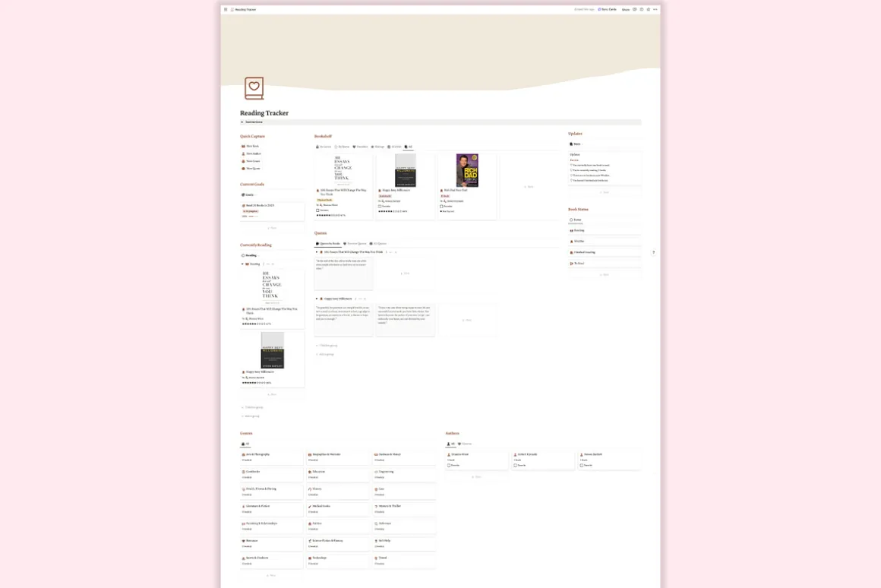Click New Book in Quick Capture
This screenshot has height=588, width=881.
[x=251, y=146]
